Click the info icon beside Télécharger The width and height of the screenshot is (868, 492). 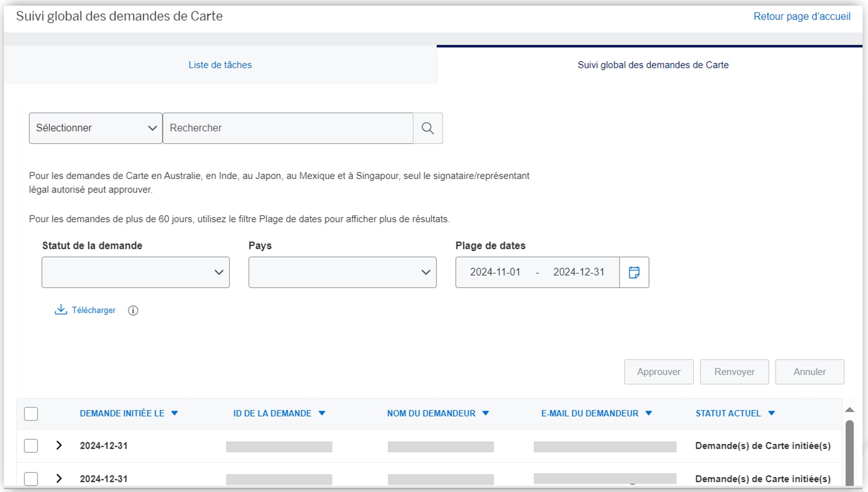[132, 310]
